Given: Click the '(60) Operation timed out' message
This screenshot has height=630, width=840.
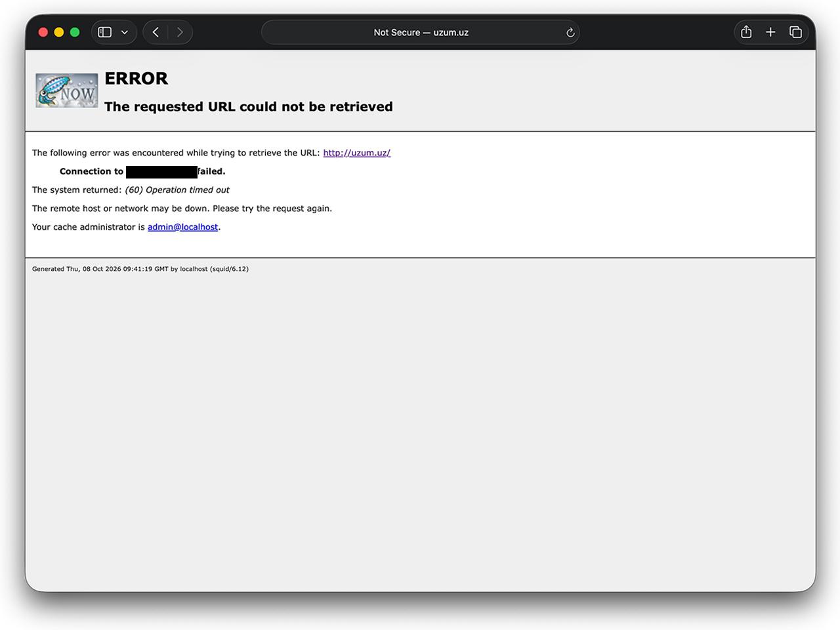Looking at the screenshot, I should tap(177, 190).
